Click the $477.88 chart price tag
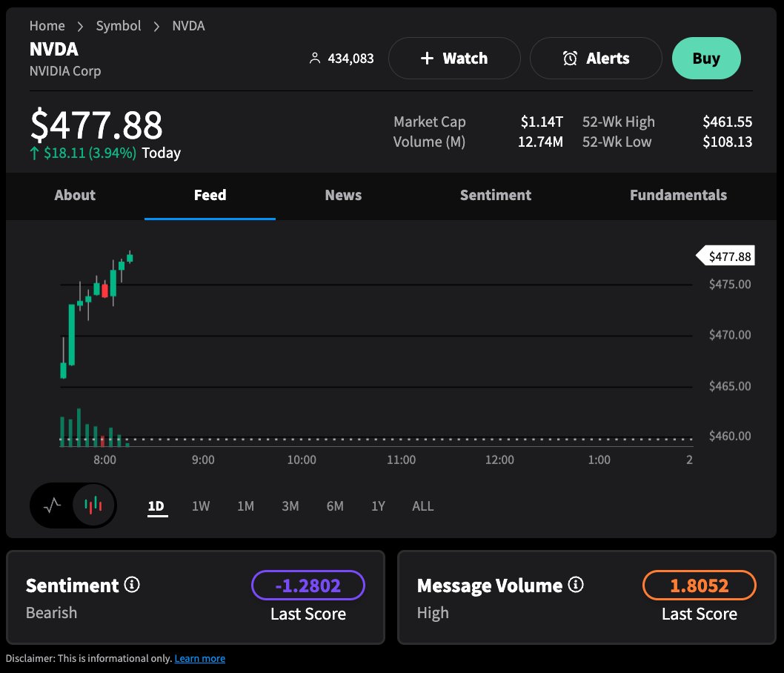Image resolution: width=784 pixels, height=673 pixels. (x=725, y=256)
